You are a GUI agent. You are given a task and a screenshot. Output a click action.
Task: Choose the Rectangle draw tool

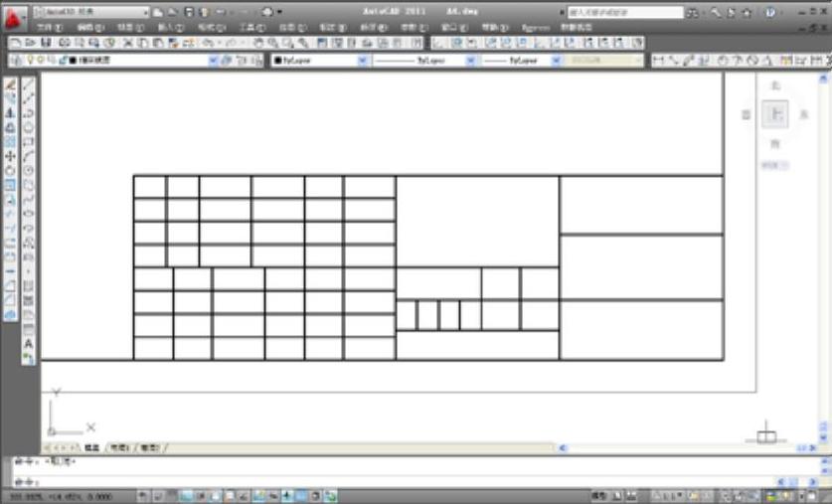(x=28, y=141)
